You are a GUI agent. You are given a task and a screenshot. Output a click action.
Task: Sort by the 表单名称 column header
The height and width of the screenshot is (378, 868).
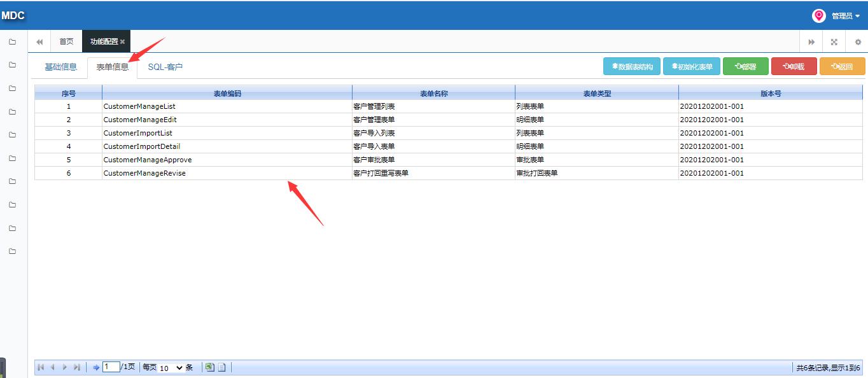click(x=434, y=94)
